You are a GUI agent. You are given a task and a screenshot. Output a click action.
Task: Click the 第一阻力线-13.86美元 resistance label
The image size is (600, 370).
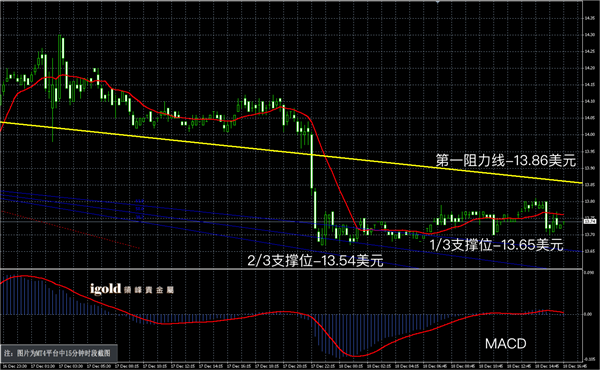point(505,160)
